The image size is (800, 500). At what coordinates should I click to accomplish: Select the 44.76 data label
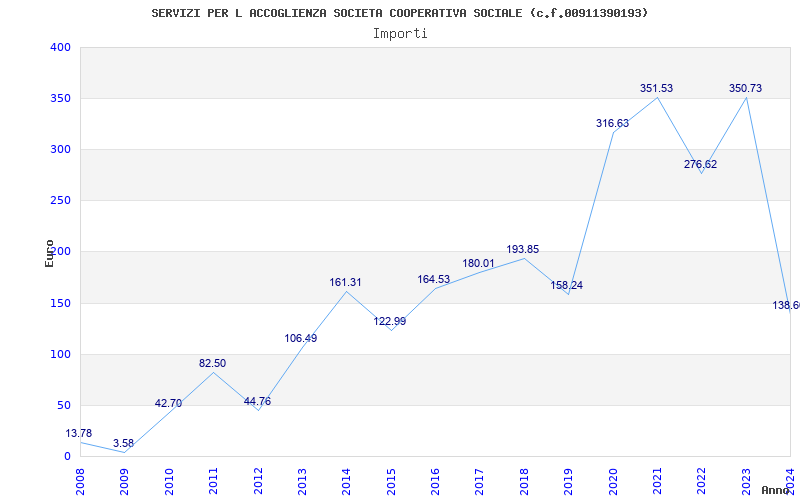(x=257, y=401)
